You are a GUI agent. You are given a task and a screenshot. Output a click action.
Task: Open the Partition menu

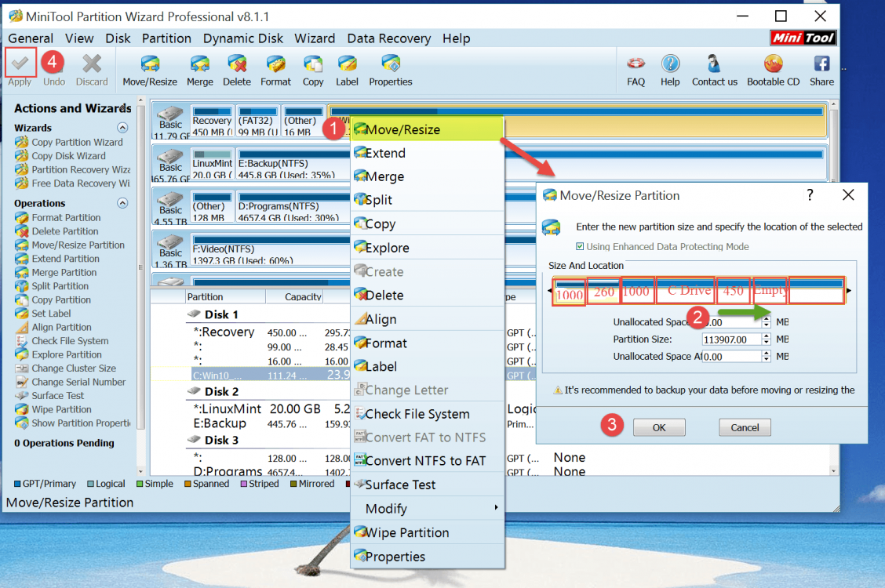click(x=166, y=38)
